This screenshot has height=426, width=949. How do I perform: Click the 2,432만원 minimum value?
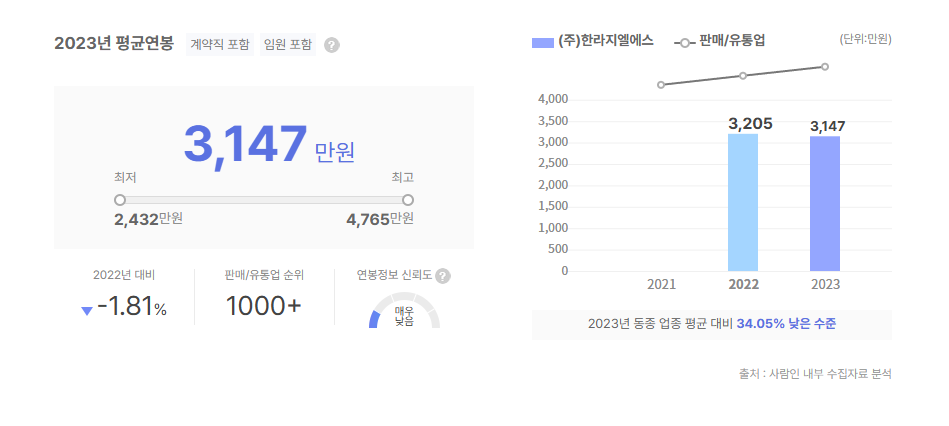(x=148, y=219)
